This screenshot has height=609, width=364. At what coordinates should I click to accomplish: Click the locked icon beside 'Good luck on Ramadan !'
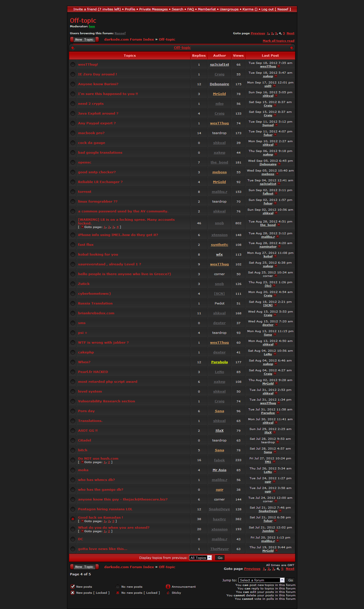73,519
